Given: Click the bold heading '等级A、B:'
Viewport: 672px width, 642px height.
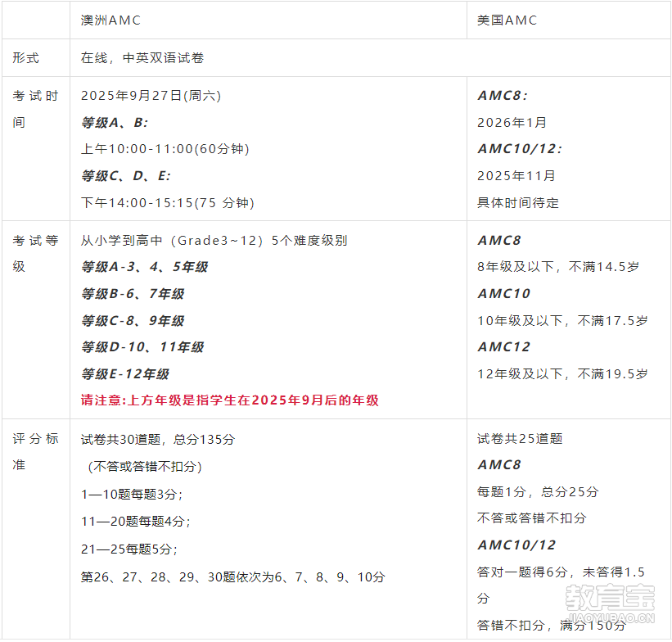Looking at the screenshot, I should coord(115,123).
